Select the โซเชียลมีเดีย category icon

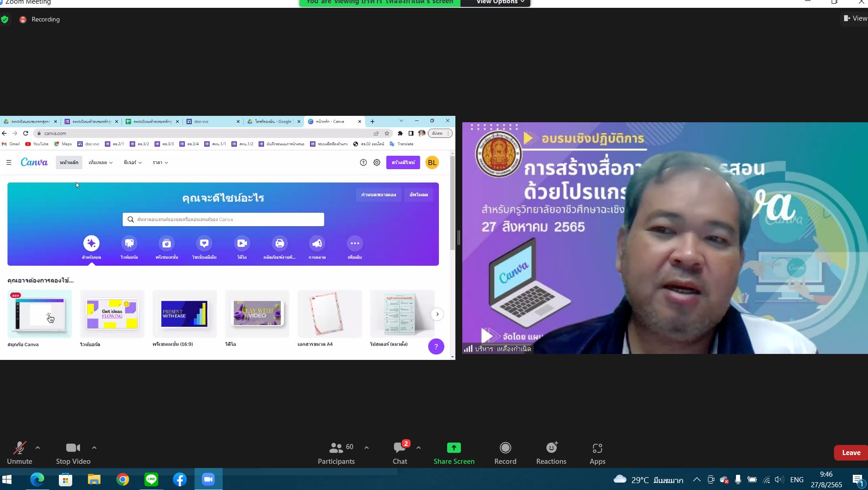pos(204,243)
